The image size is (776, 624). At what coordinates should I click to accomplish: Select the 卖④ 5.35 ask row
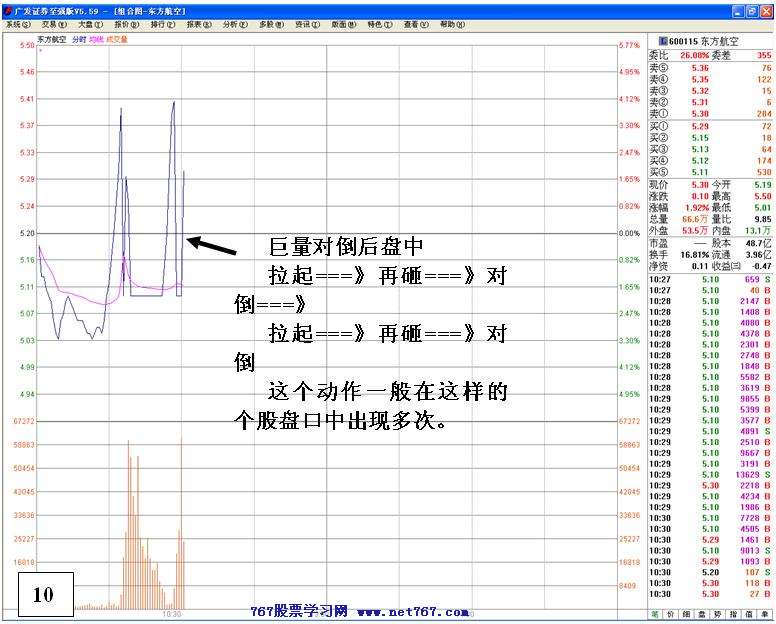coord(710,79)
